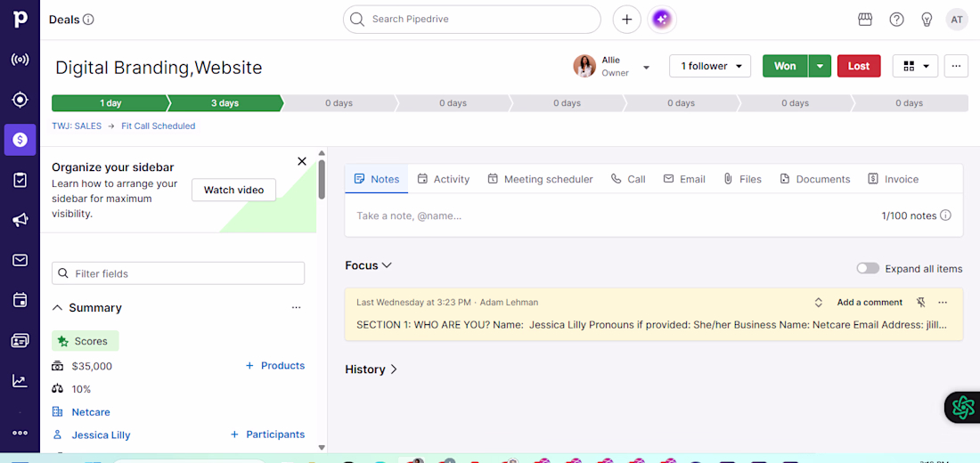Open the Leads target sidebar icon

(x=20, y=100)
